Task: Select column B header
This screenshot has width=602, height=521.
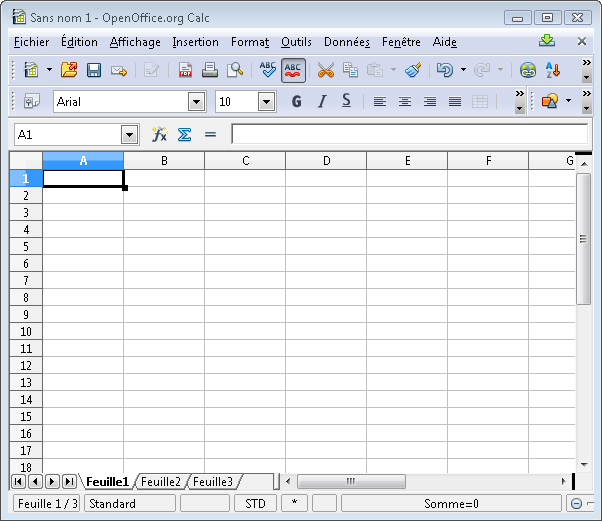Action: pos(164,160)
